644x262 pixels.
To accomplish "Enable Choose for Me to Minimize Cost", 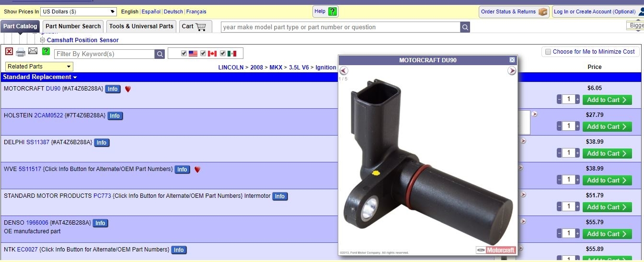I will pos(548,52).
